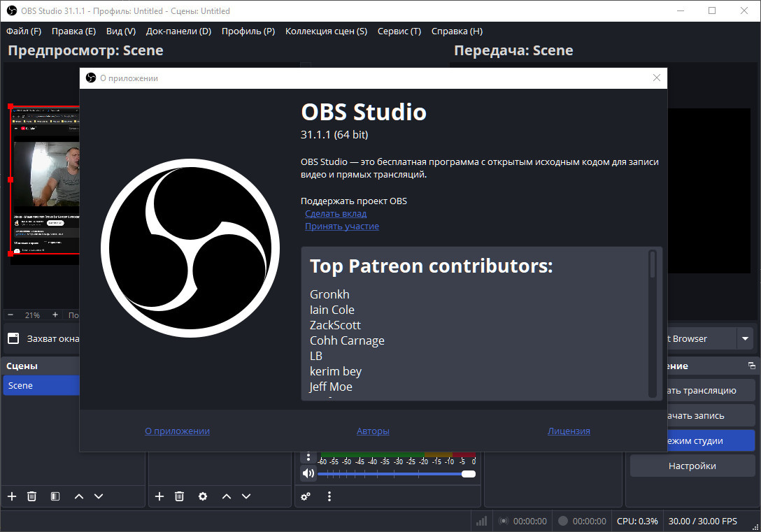
Task: Move source up in Sources panel
Action: click(x=227, y=496)
